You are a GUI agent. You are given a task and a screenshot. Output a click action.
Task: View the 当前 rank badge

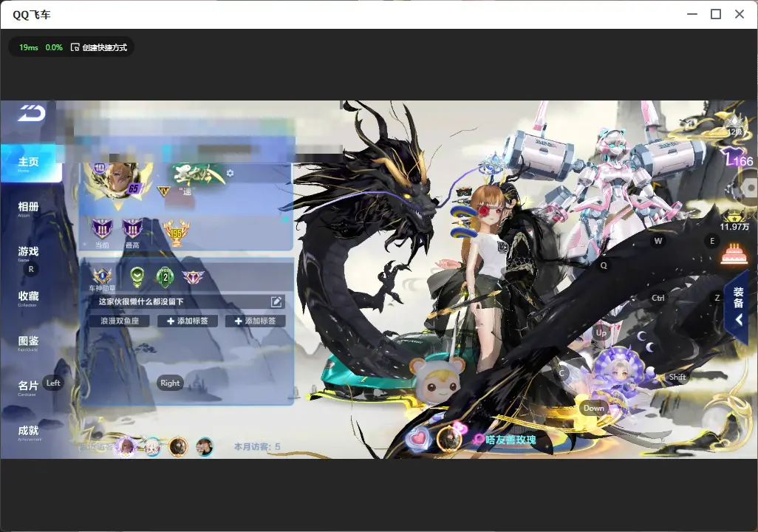tap(102, 229)
